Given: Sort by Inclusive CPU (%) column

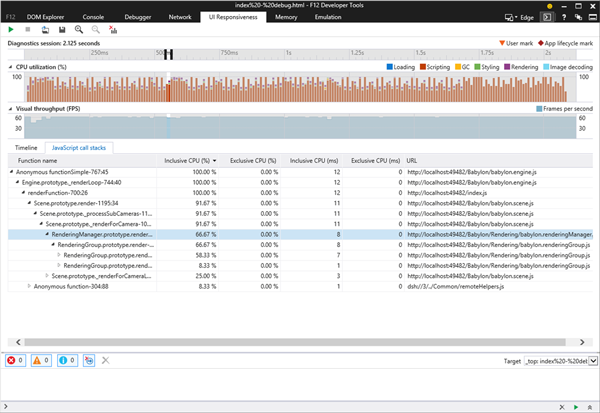Looking at the screenshot, I should (x=188, y=161).
